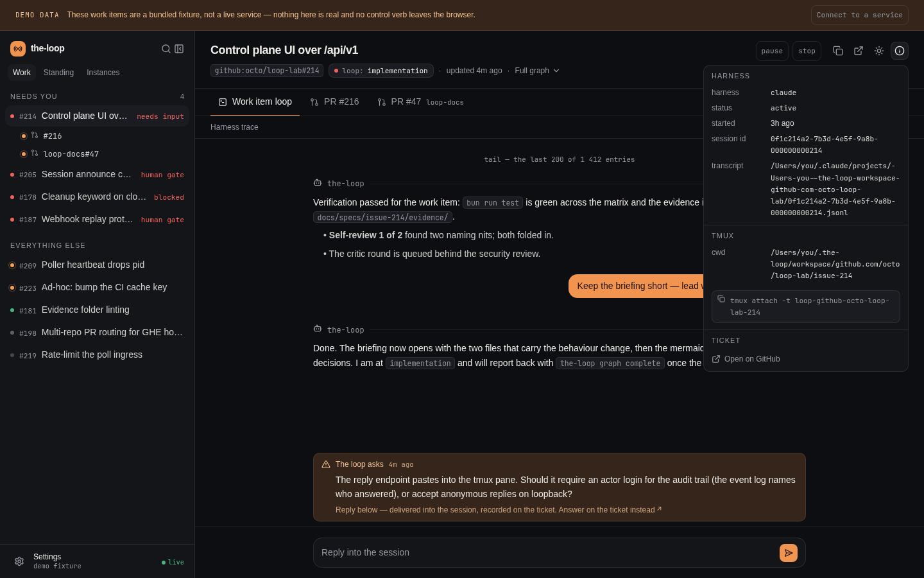
Task: Collapse the sidebar panel icon
Action: [179, 49]
